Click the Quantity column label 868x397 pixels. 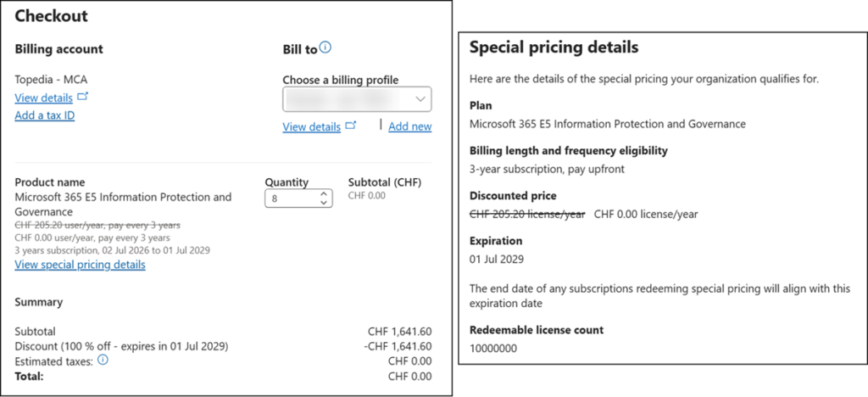[287, 182]
